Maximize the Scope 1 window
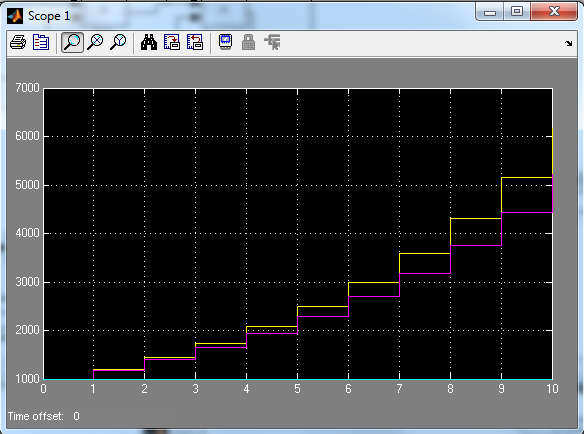 pos(517,12)
